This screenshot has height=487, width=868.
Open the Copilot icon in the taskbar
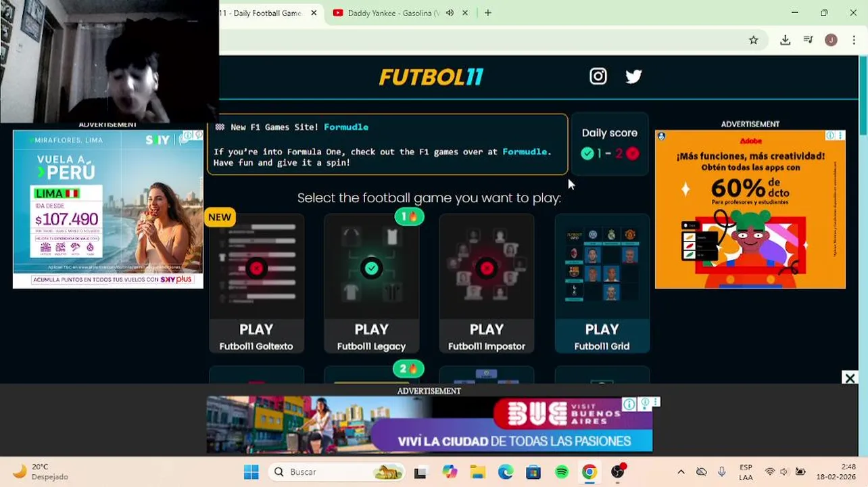click(450, 472)
